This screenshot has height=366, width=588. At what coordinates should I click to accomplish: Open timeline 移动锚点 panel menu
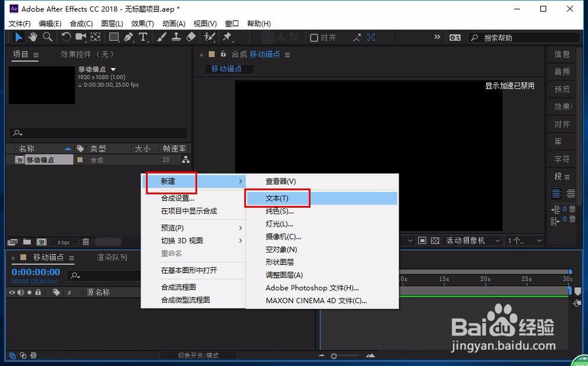[71, 258]
